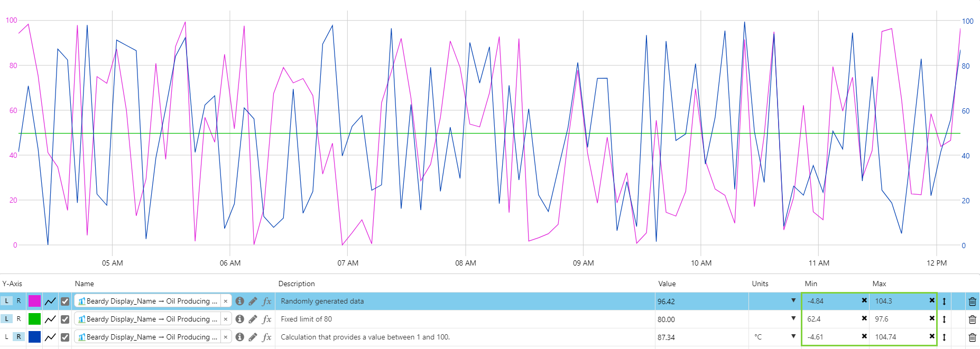Auto-scale vertical arrows for Fixed limit row
980x349 pixels.
coord(944,319)
